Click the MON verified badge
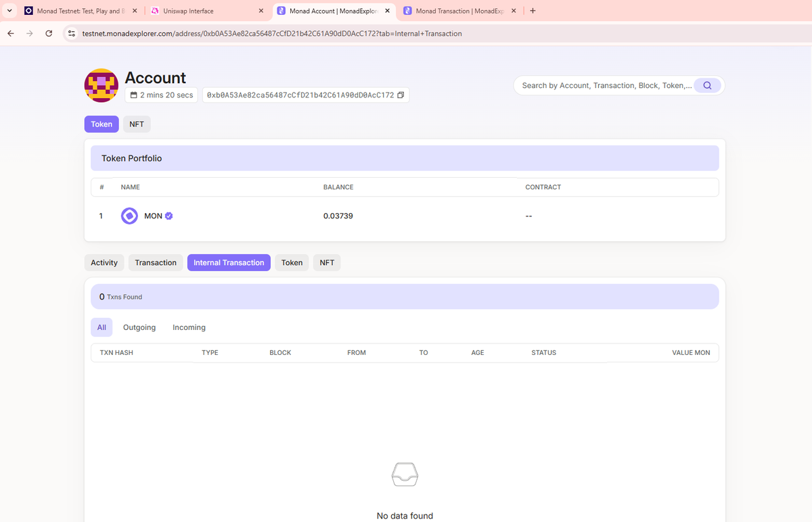812x522 pixels. click(169, 216)
